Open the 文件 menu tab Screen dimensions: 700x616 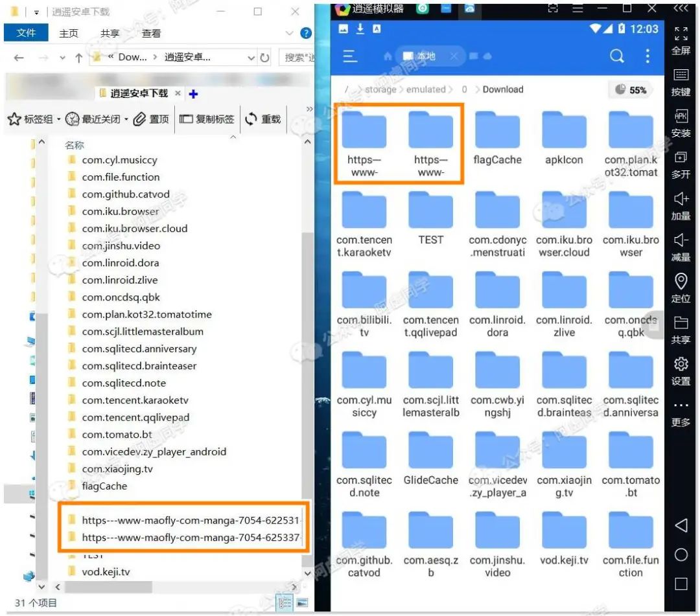coord(26,32)
